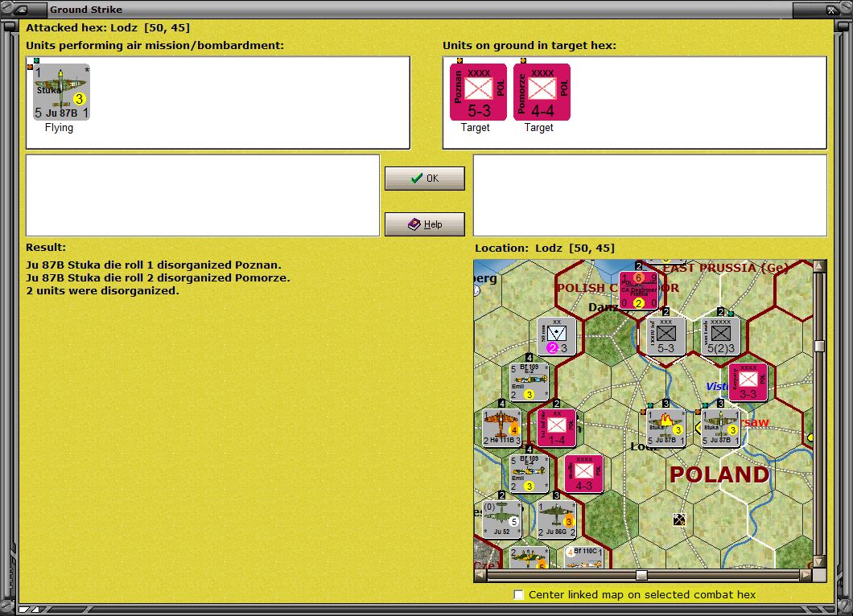Click the Polish CA Destroyer Flotilla counter on map
Image resolution: width=853 pixels, height=616 pixels.
click(x=639, y=290)
